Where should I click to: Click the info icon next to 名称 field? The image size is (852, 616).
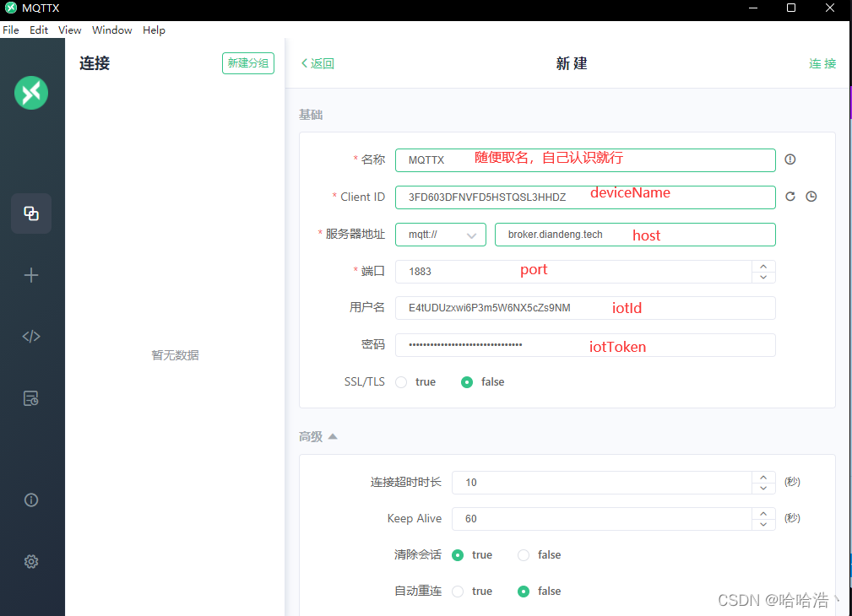coord(790,159)
